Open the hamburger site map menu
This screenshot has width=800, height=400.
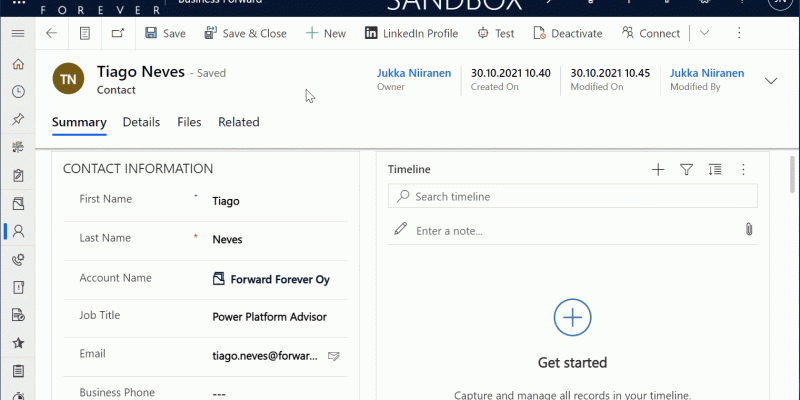click(18, 34)
